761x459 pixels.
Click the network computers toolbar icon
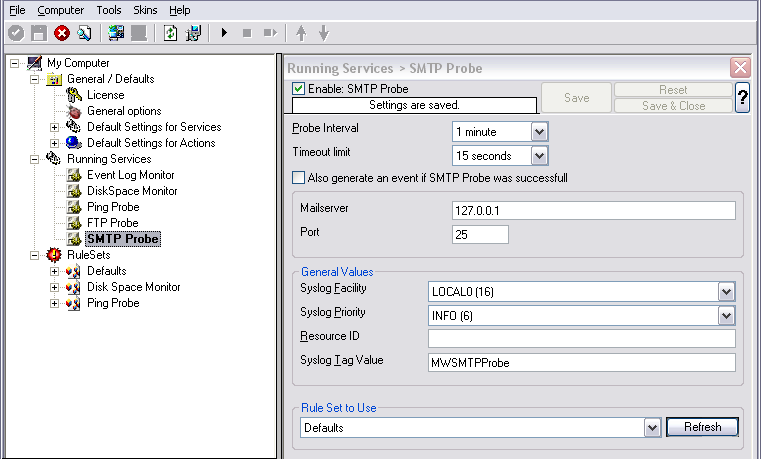[116, 33]
